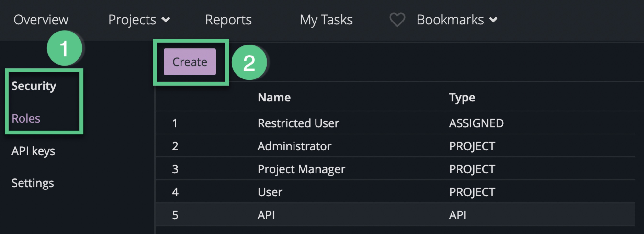Go to the Reports page
Image resolution: width=644 pixels, height=234 pixels.
coord(228,20)
